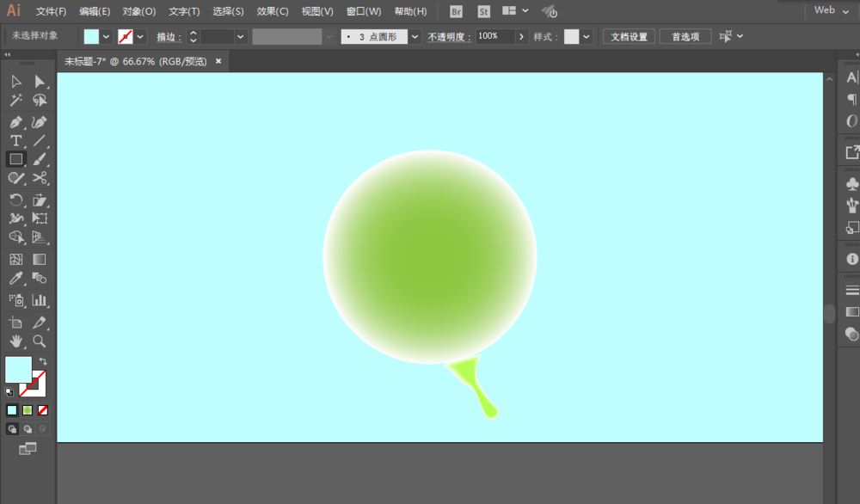Select the Pen tool in the toolbar
Image resolution: width=860 pixels, height=504 pixels.
coord(14,120)
